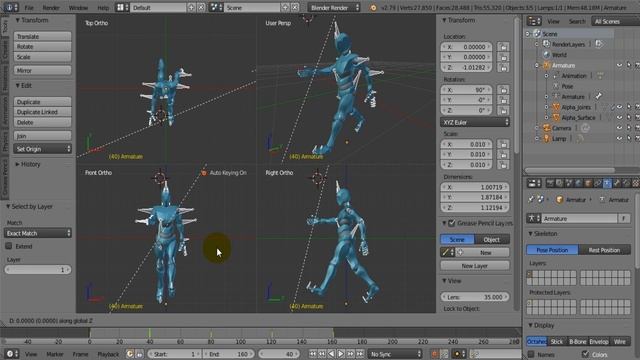This screenshot has width=640, height=360.
Task: Toggle Camera visibility eye in outliner
Action: coord(620,128)
